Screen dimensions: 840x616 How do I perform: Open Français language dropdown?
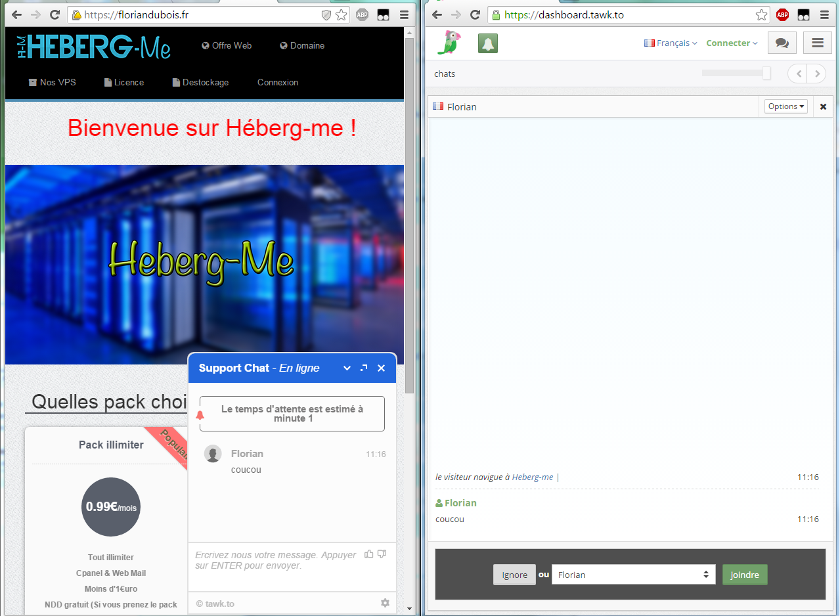pos(670,43)
